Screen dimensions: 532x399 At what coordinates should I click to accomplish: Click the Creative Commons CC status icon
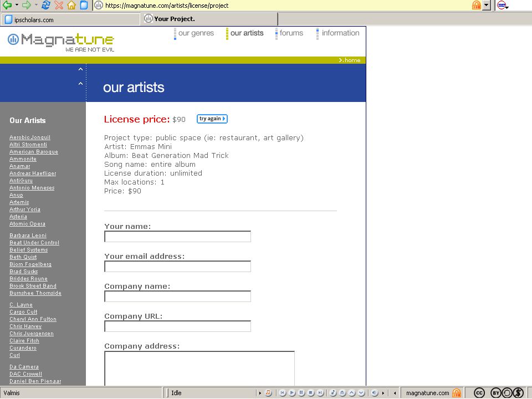pyautogui.click(x=479, y=393)
